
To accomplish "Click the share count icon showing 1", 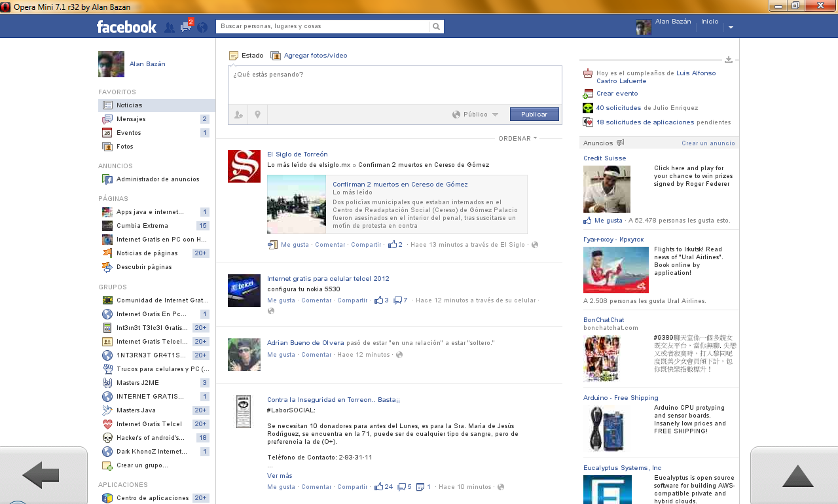I will point(420,487).
